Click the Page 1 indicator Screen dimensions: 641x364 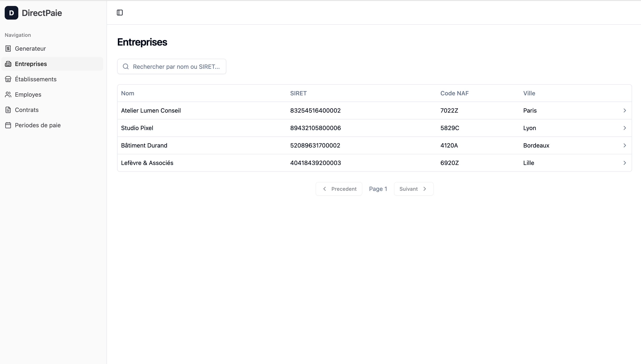click(378, 189)
